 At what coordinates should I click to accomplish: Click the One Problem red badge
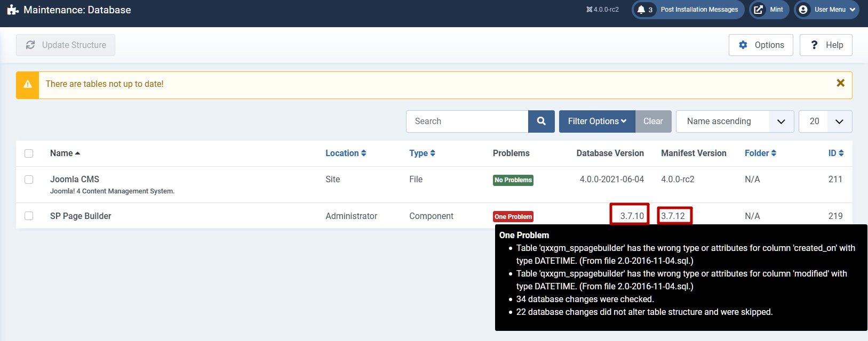[513, 217]
